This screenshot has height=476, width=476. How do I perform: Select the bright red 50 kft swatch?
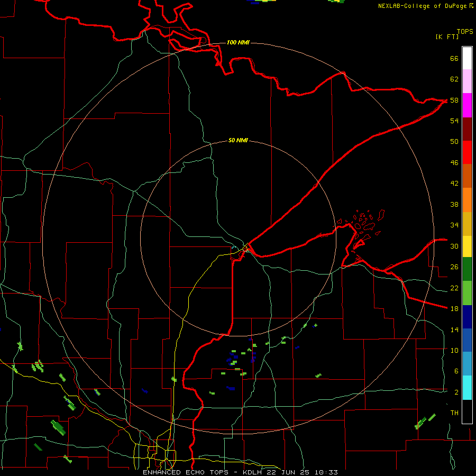pos(467,152)
